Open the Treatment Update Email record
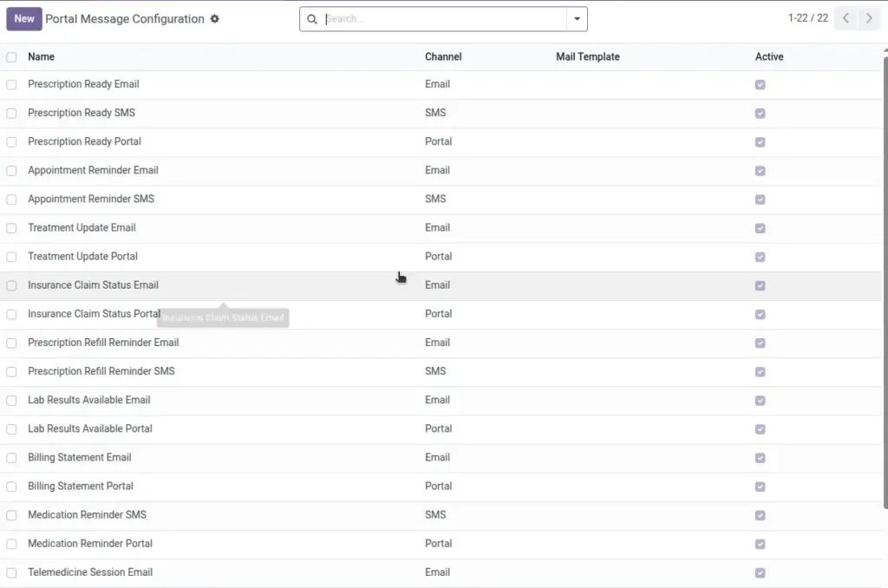888x588 pixels. tap(82, 228)
